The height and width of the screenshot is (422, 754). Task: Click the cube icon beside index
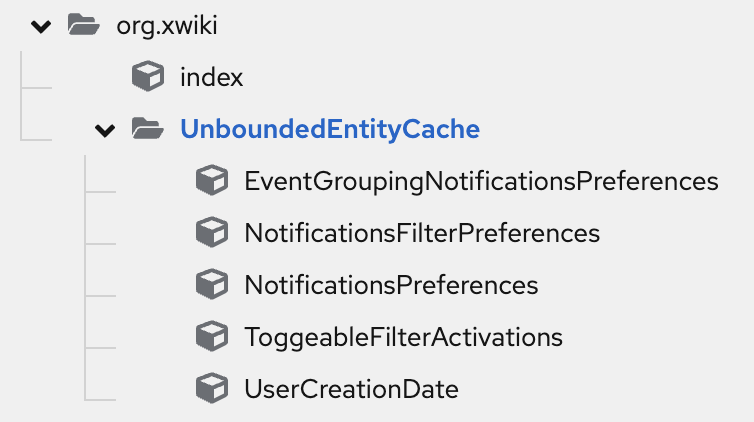(148, 76)
